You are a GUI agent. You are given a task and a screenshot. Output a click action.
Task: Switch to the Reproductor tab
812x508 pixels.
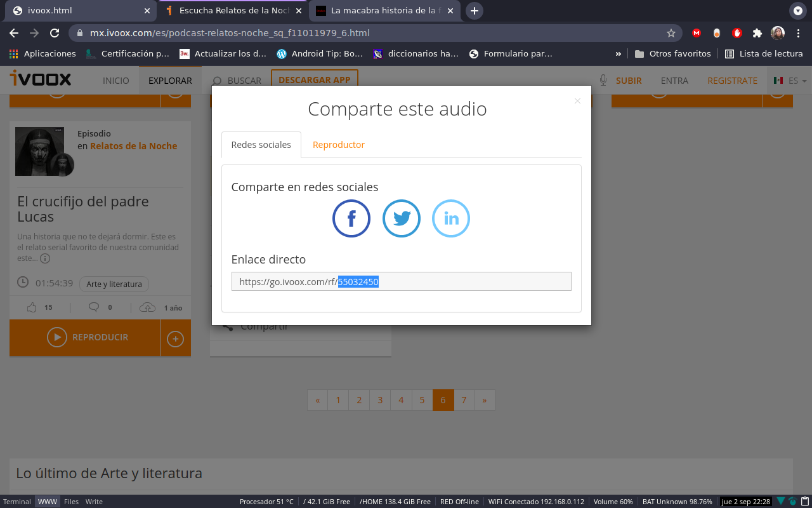click(x=338, y=145)
